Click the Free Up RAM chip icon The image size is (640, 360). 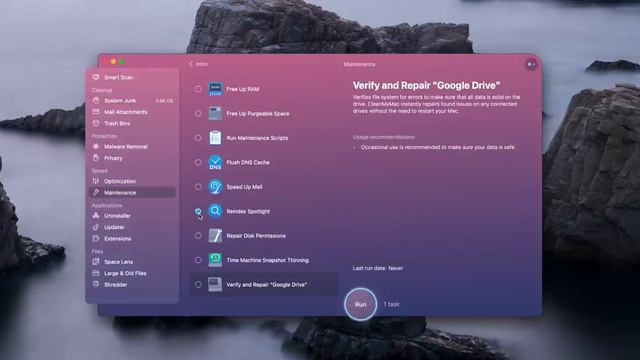(x=215, y=89)
